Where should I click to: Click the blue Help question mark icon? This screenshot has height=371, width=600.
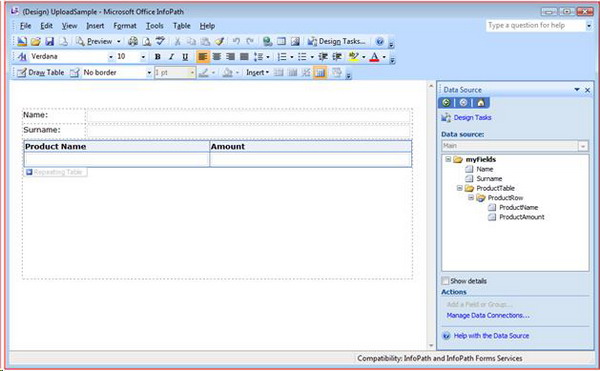click(x=380, y=41)
